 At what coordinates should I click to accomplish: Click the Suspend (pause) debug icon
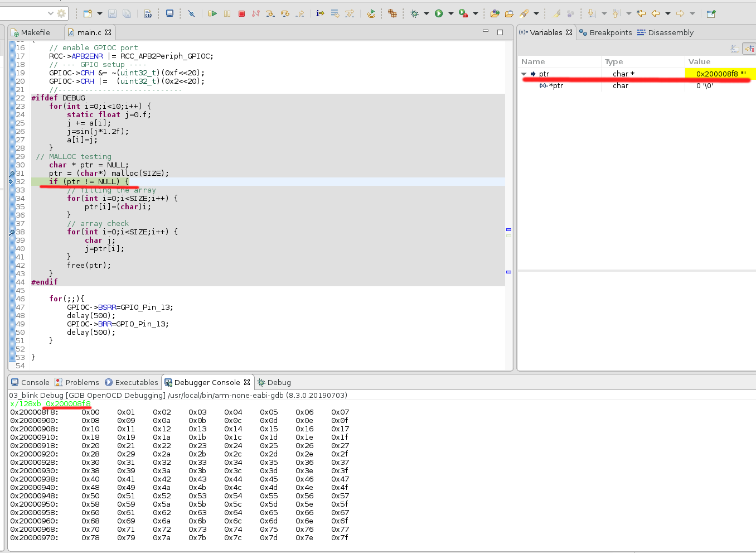coord(227,13)
